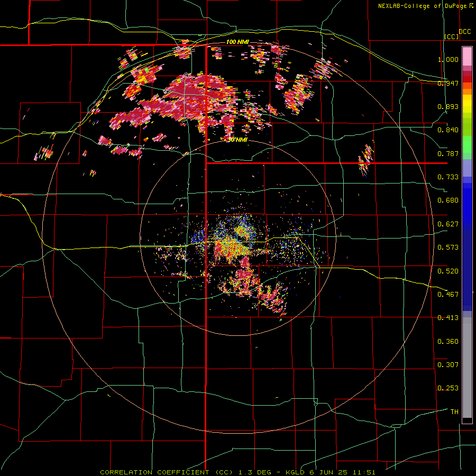This screenshot has height=476, width=476.
Task: Select the 0.520 scale value
Action: click(448, 271)
